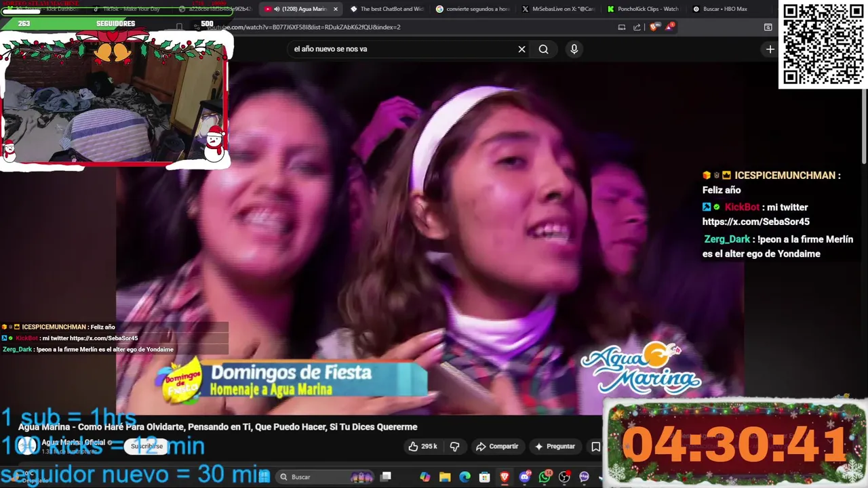Switch to Brave browser on taskbar

(x=505, y=476)
